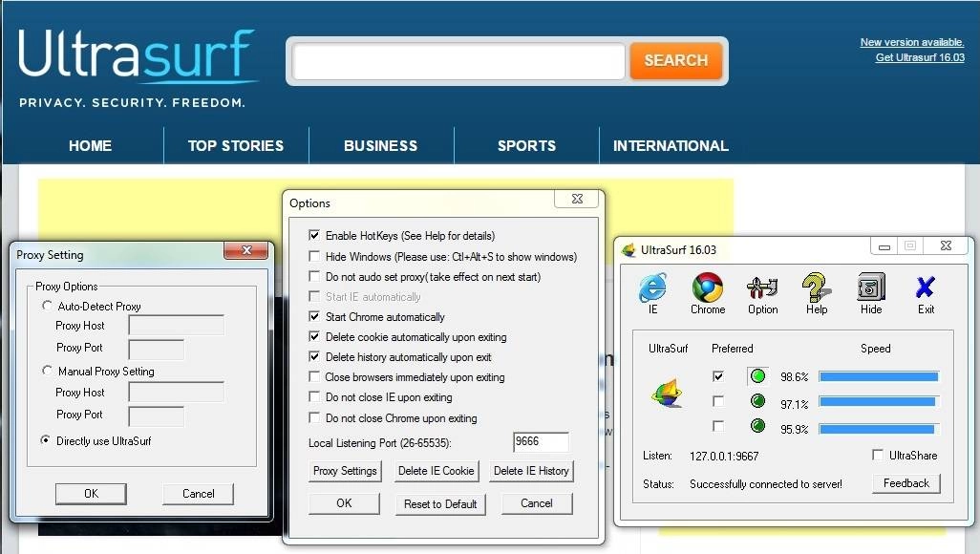Select the Auto-Detect Proxy radio button
The image size is (980, 554).
point(47,306)
